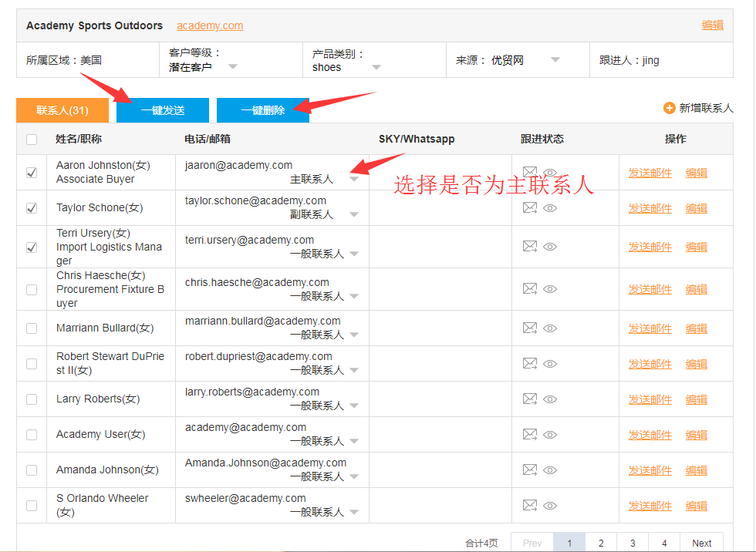Check Amanda Johnson's checkbox

32,470
